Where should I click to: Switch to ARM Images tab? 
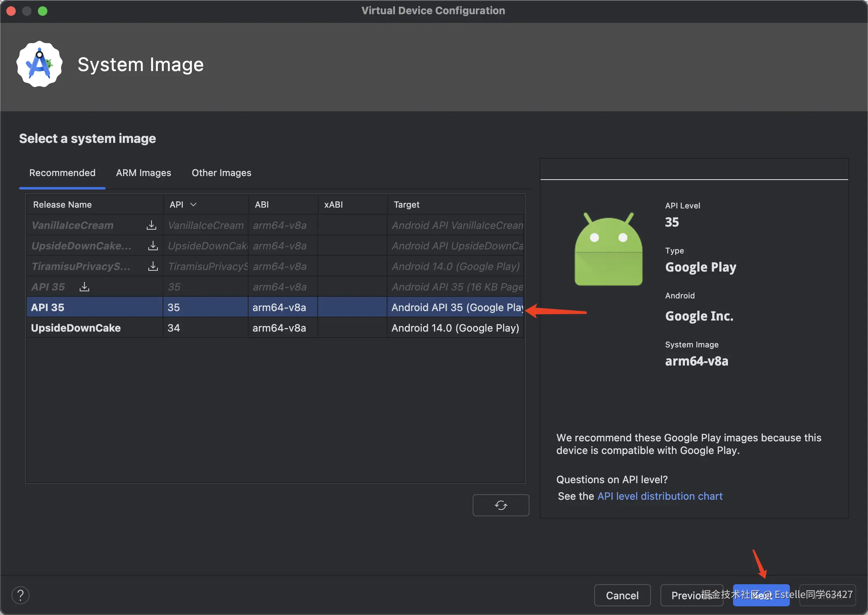pos(144,173)
